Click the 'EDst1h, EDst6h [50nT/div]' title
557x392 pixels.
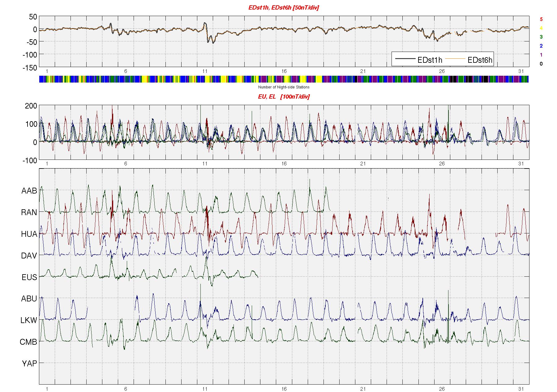tap(284, 8)
